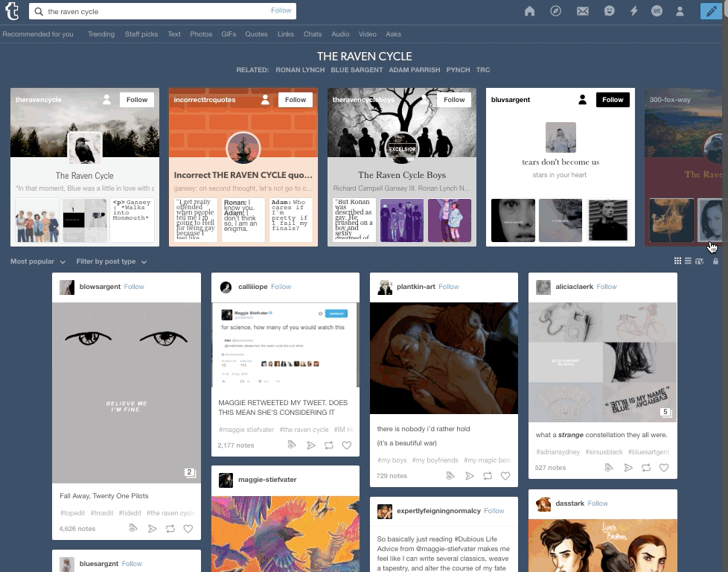Like the plantkin-art post with heart
Viewport: 728px width, 572px height.
point(505,476)
